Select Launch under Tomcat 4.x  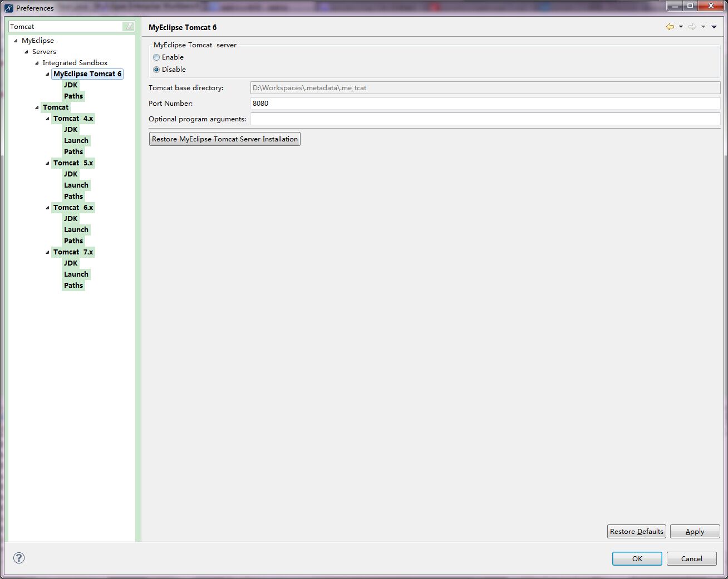tap(76, 140)
